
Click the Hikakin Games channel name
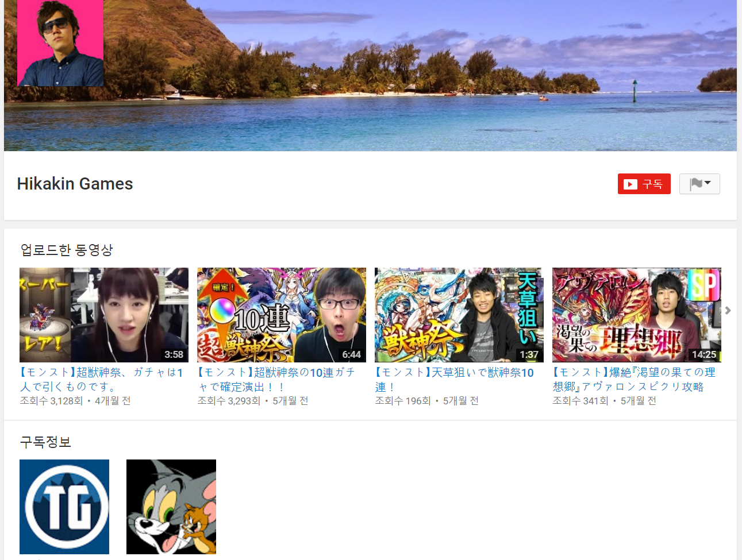click(75, 184)
